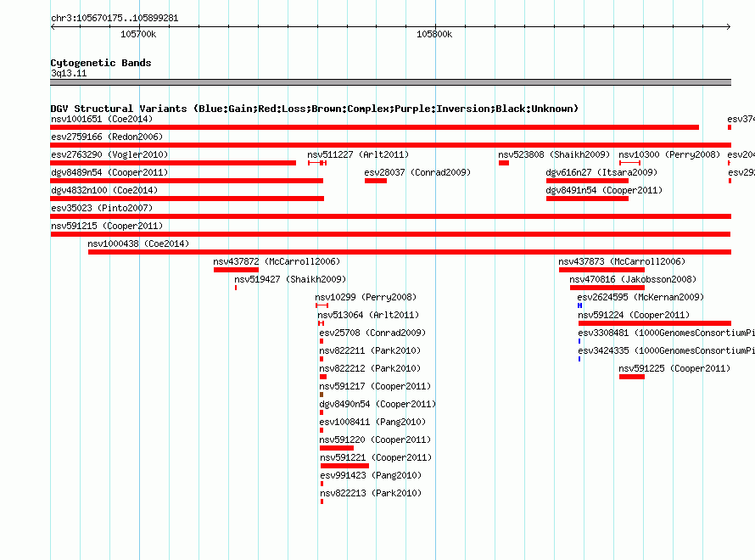
Task: Click nsv591215 (Cooper2011) label
Action: [x=107, y=226]
